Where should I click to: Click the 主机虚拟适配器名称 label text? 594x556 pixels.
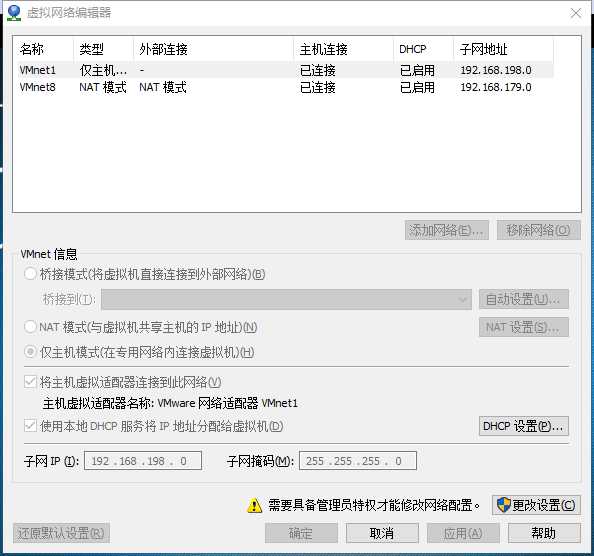click(x=98, y=403)
